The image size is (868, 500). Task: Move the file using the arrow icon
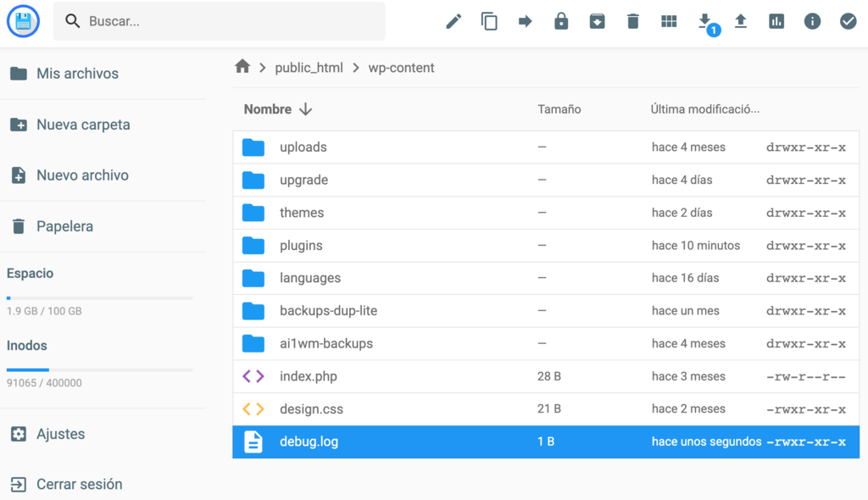pyautogui.click(x=525, y=20)
